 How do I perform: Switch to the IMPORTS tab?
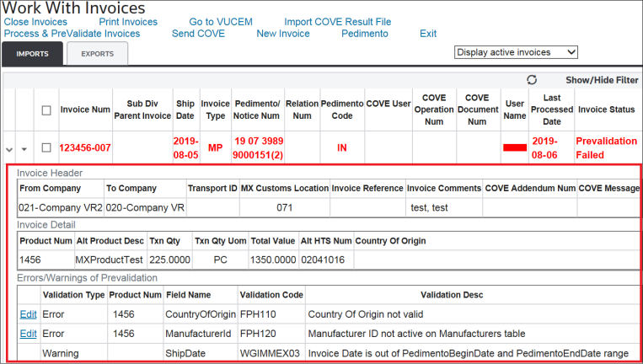(32, 54)
